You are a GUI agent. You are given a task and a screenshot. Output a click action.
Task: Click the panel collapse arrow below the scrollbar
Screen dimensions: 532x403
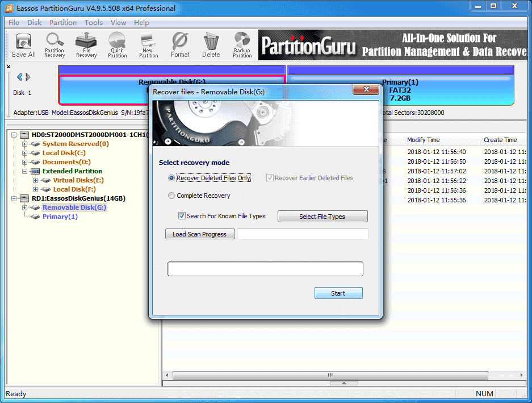point(344,383)
